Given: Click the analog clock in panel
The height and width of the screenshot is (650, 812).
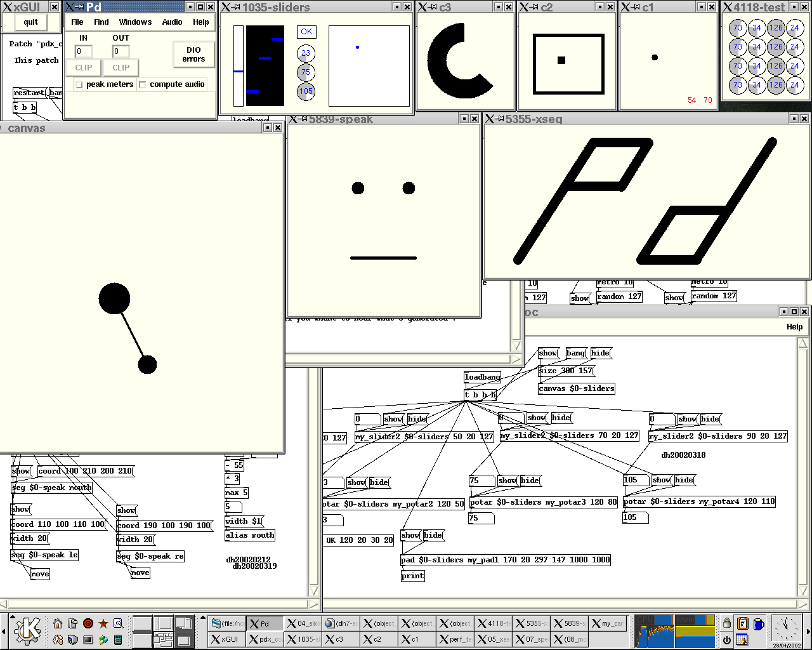Looking at the screenshot, I should pos(786,628).
